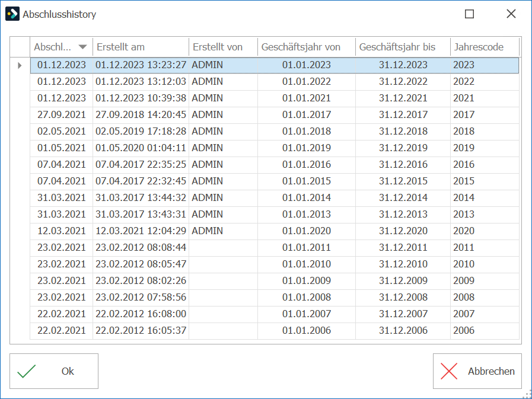532x399 pixels.
Task: Open the Abschl... column sort dropdown arrow
Action: pos(82,47)
